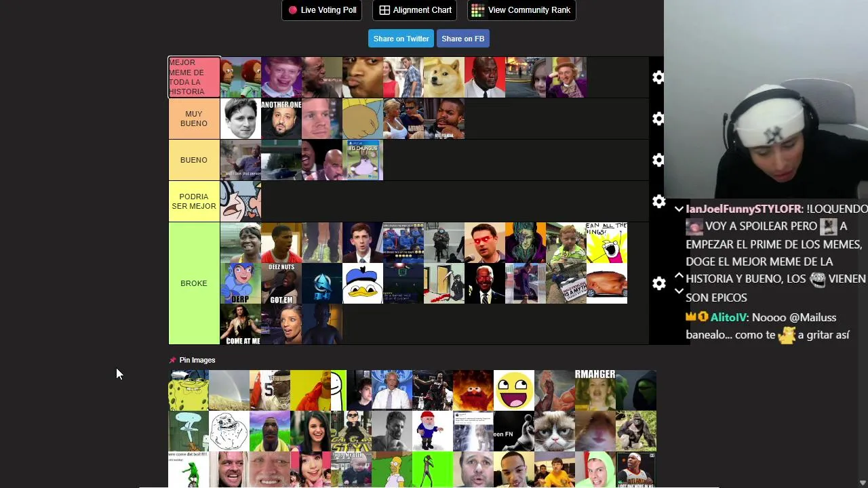Pick the Spongebob image from the pool
868x488 pixels.
point(189,390)
